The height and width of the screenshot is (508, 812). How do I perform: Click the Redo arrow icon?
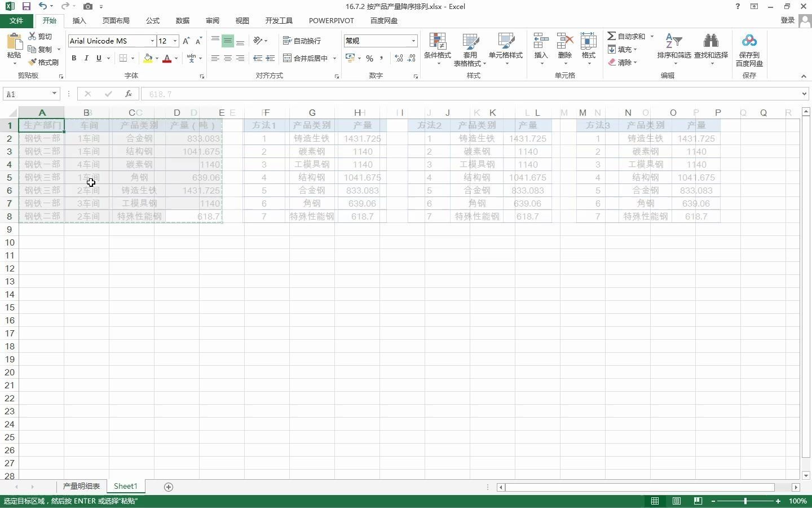click(x=65, y=6)
